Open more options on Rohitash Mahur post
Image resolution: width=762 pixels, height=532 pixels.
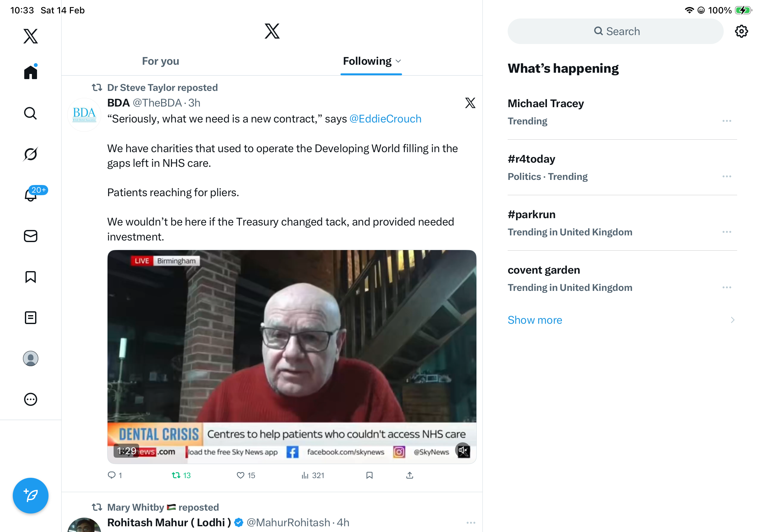coord(471,523)
